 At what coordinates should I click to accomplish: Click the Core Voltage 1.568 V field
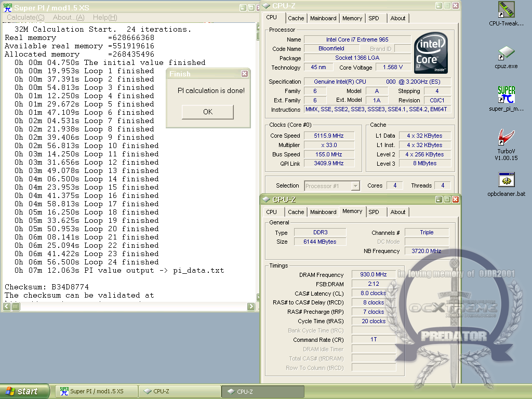tap(393, 67)
